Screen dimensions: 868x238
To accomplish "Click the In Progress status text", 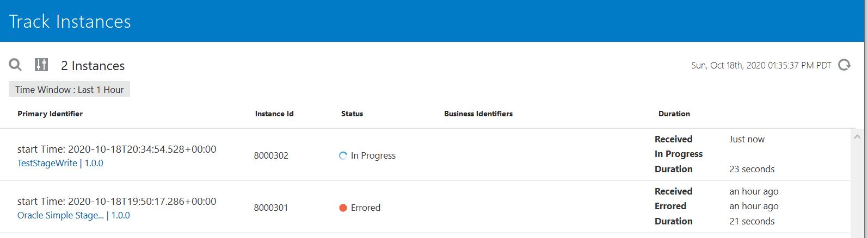I will point(373,155).
